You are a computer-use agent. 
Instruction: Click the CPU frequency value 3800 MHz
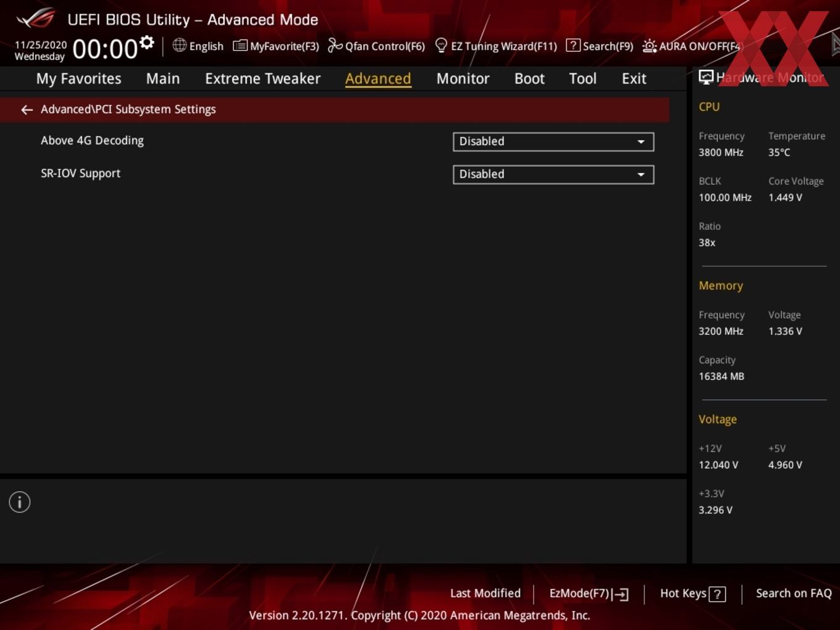click(721, 153)
